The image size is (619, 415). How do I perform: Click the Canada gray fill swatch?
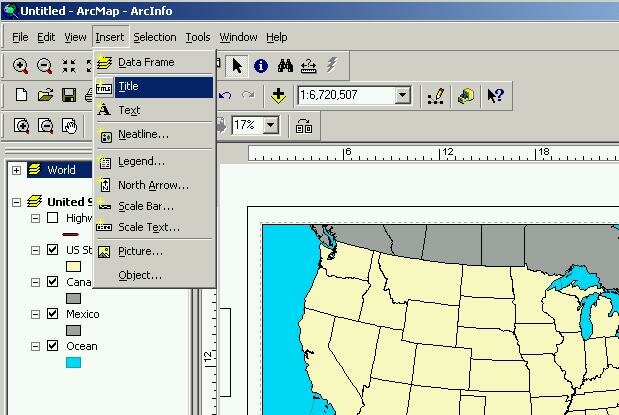click(73, 299)
